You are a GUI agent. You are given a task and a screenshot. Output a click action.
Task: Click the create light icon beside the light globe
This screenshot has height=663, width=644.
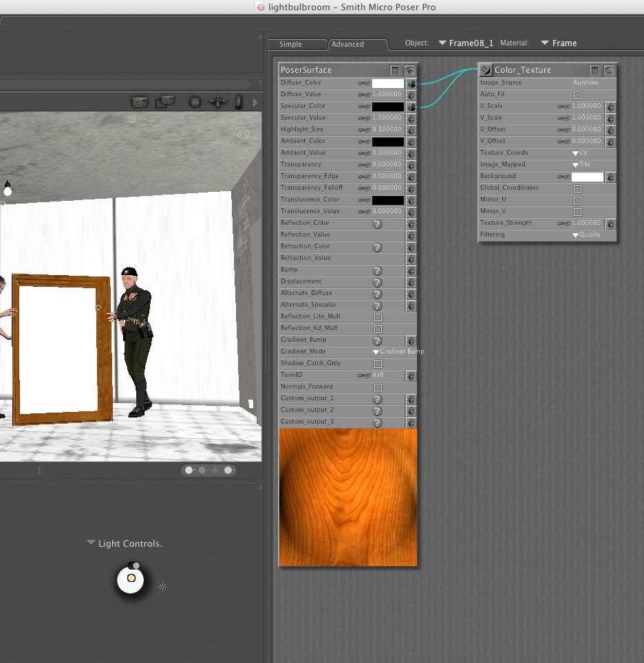pyautogui.click(x=163, y=587)
